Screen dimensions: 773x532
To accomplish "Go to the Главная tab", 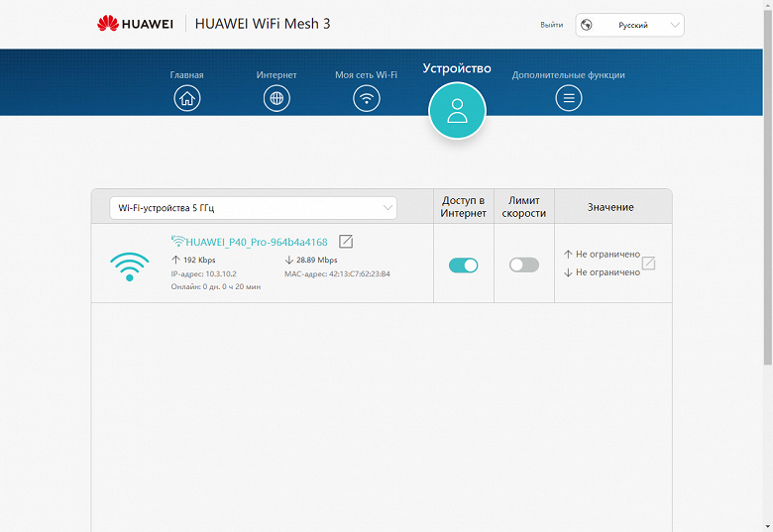I will pos(187,75).
